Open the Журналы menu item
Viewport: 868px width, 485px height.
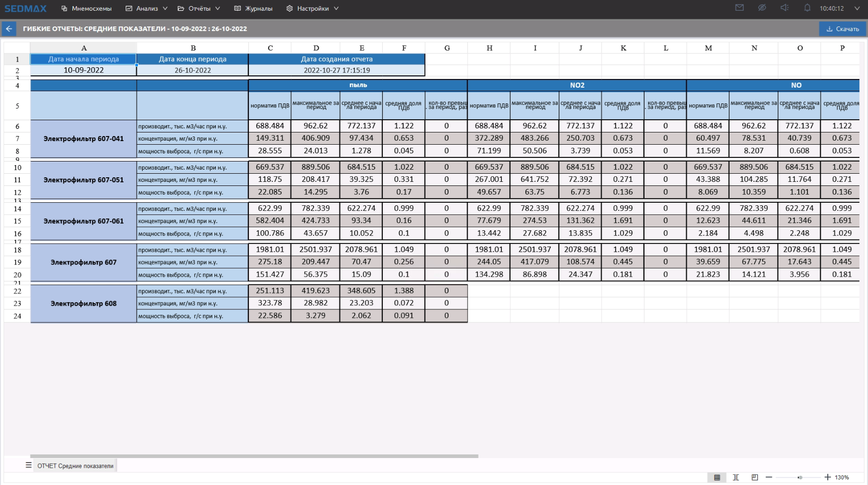[254, 9]
